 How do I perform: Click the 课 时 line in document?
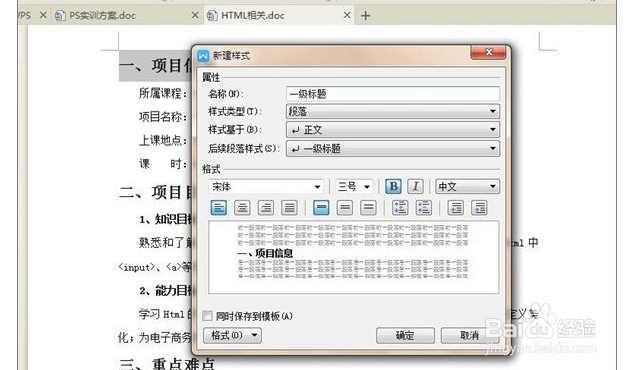coord(163,164)
